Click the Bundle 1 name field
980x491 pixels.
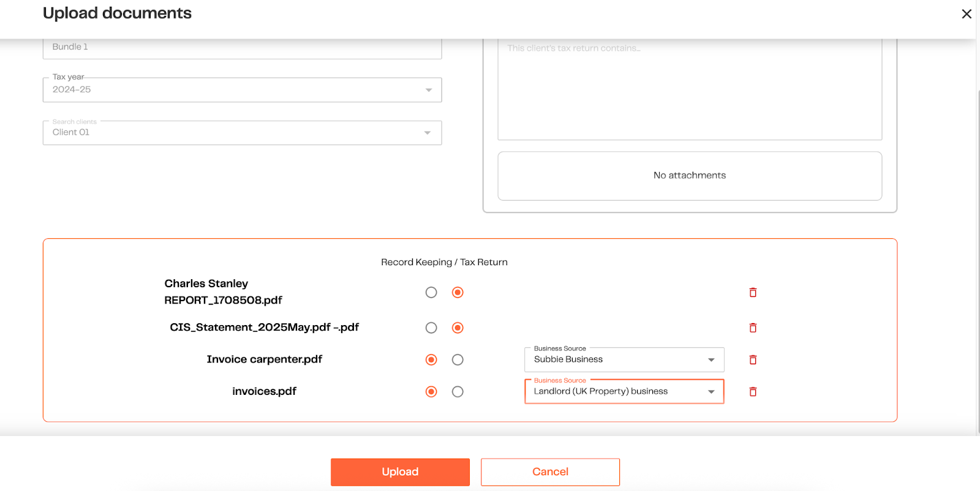click(242, 48)
